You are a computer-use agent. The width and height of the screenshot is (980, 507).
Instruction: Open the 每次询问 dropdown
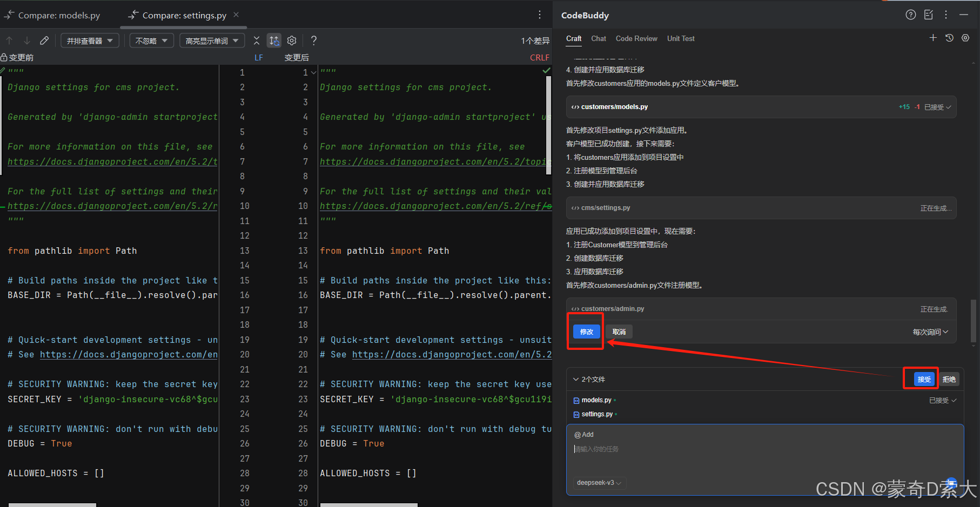pyautogui.click(x=930, y=332)
